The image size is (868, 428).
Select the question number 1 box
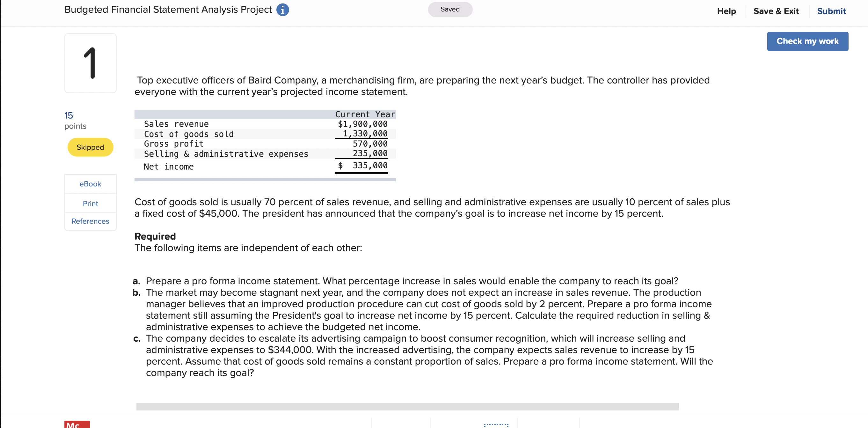(x=90, y=63)
